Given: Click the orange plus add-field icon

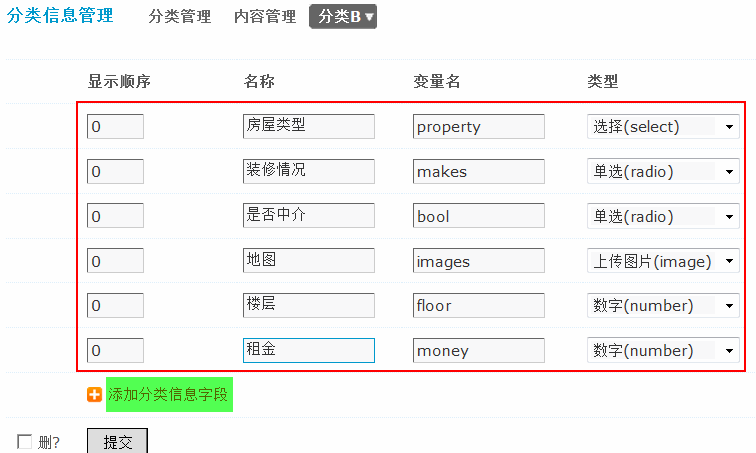Looking at the screenshot, I should [95, 395].
